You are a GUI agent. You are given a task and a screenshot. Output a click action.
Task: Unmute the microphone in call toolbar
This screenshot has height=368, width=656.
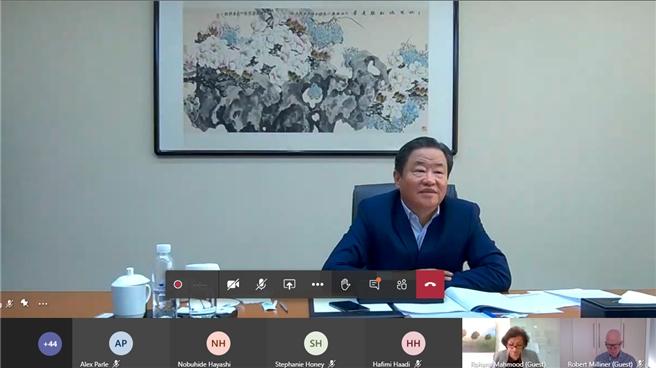click(261, 285)
